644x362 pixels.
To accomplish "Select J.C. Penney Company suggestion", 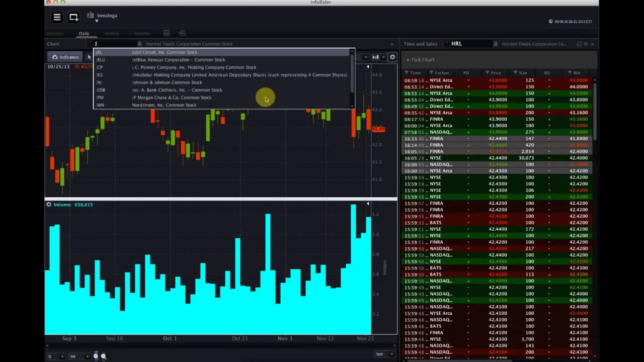I will coord(221,67).
